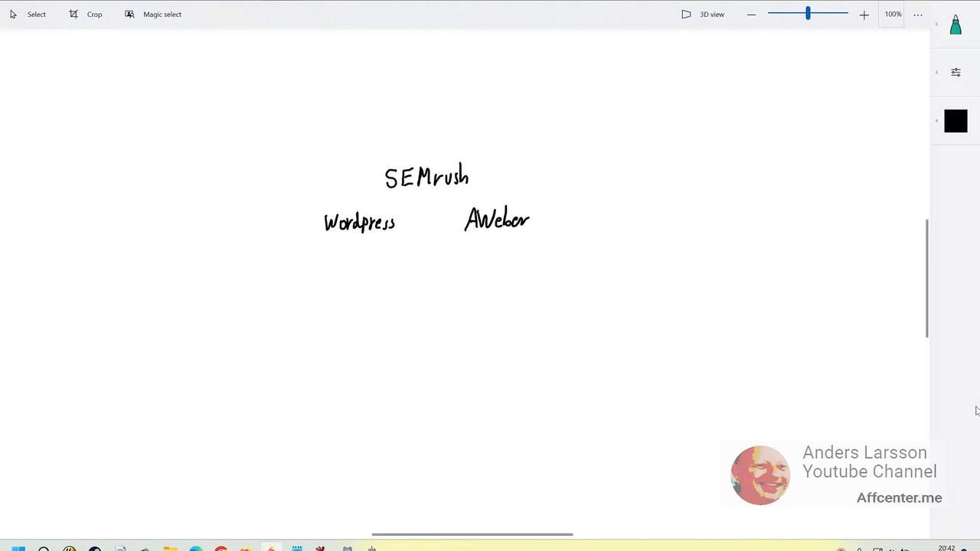Expand the arrow beside the marker brush

pos(936,25)
